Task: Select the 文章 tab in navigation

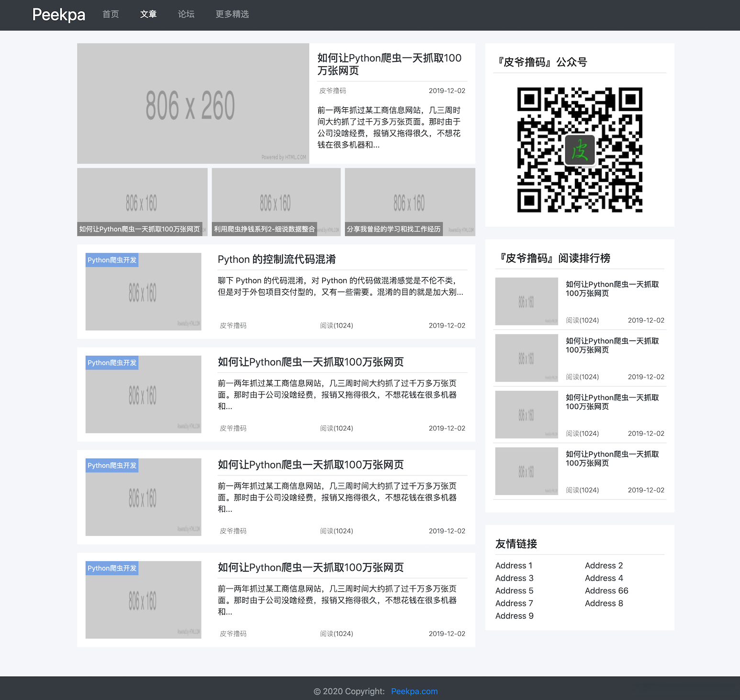Action: [x=148, y=14]
